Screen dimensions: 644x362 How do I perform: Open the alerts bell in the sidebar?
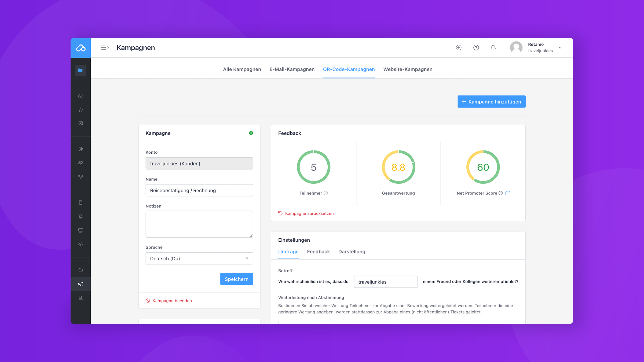tap(80, 216)
